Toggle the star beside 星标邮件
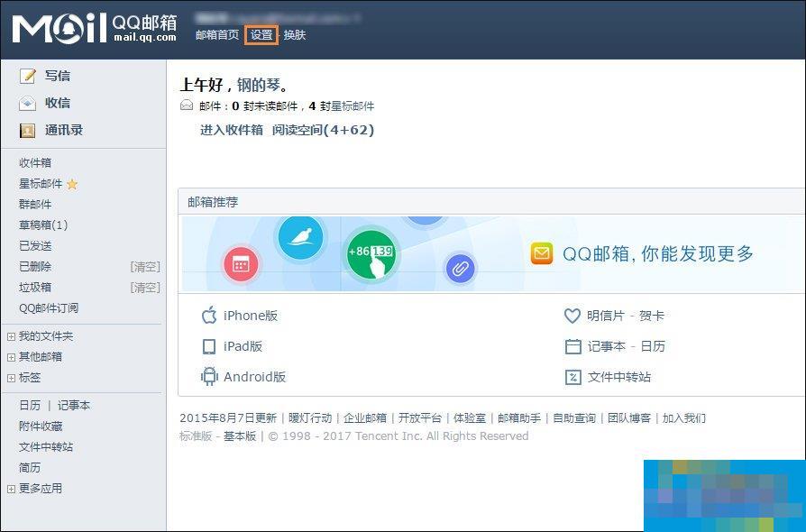Image resolution: width=806 pixels, height=532 pixels. point(69,183)
